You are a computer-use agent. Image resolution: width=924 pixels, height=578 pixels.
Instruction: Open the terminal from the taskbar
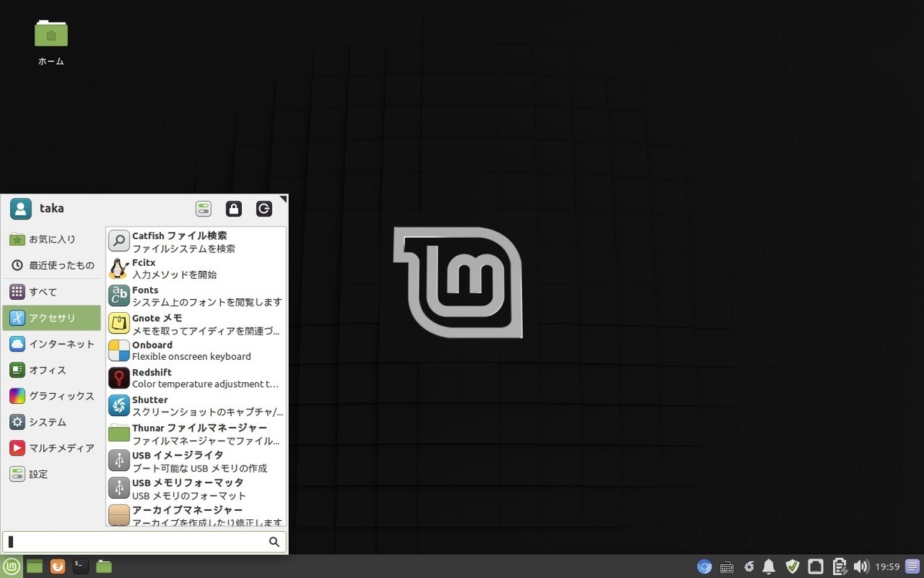click(80, 566)
